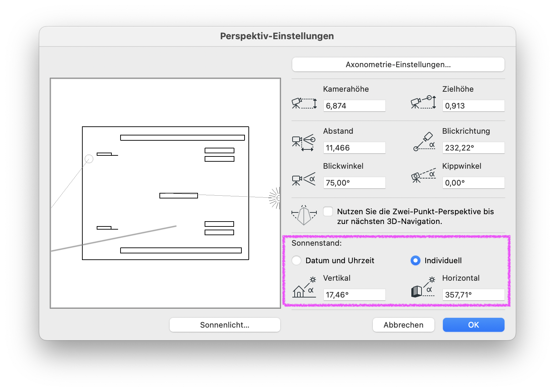Click the Kippwinkel label
Image resolution: width=555 pixels, height=392 pixels.
(x=461, y=166)
